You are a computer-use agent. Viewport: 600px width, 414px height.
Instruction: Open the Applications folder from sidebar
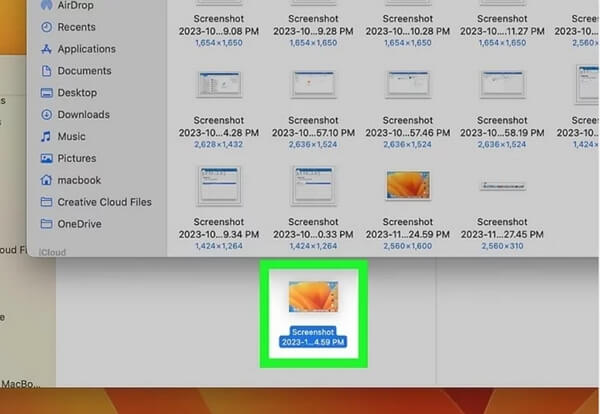(86, 49)
